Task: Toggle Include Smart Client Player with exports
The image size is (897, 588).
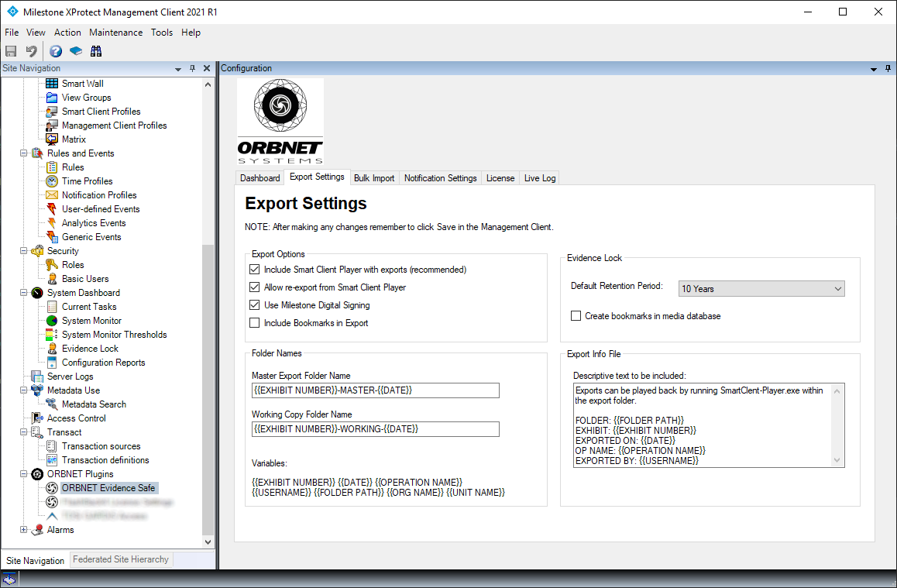Action: (x=255, y=270)
